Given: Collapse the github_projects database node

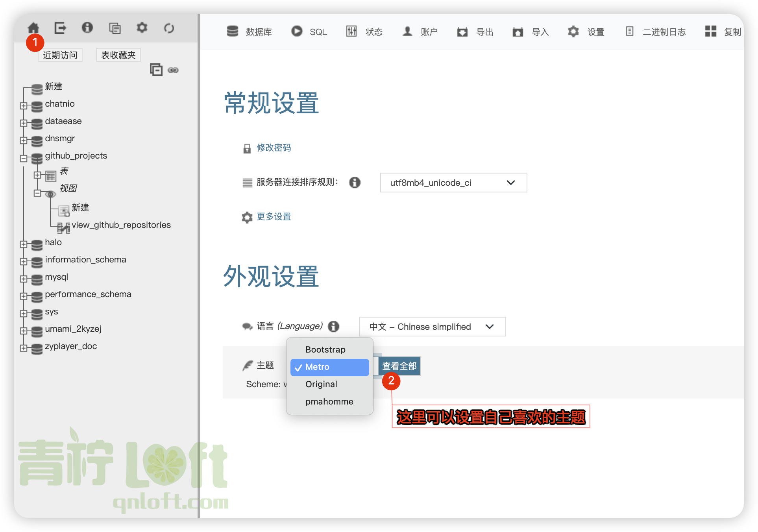Looking at the screenshot, I should 24,158.
